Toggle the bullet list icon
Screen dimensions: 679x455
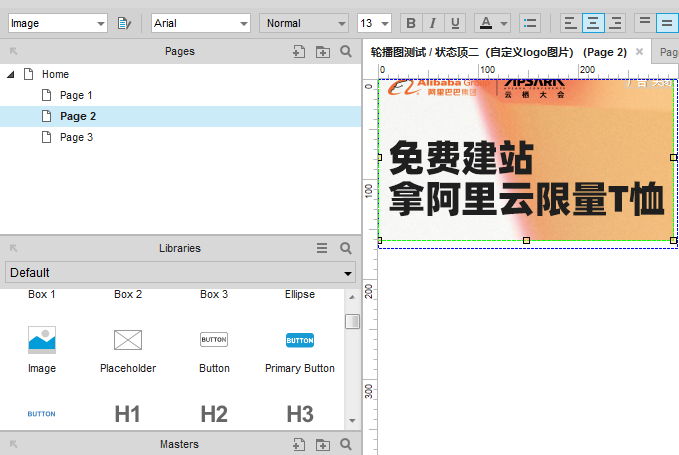[530, 23]
